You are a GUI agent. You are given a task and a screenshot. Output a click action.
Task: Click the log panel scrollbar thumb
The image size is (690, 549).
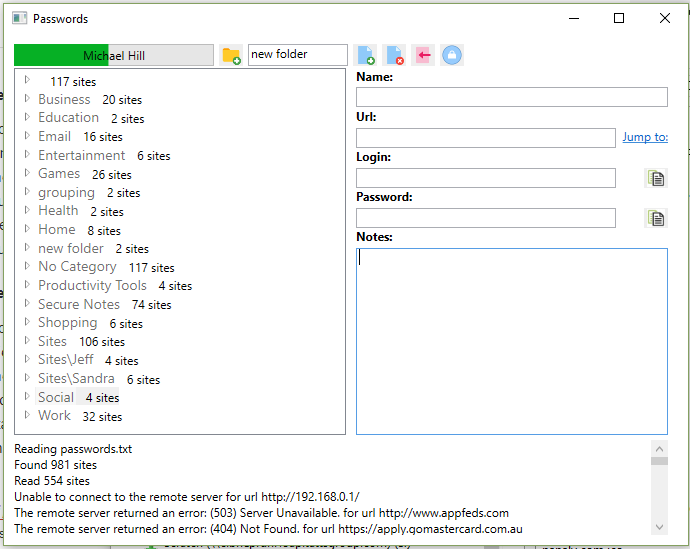659,461
